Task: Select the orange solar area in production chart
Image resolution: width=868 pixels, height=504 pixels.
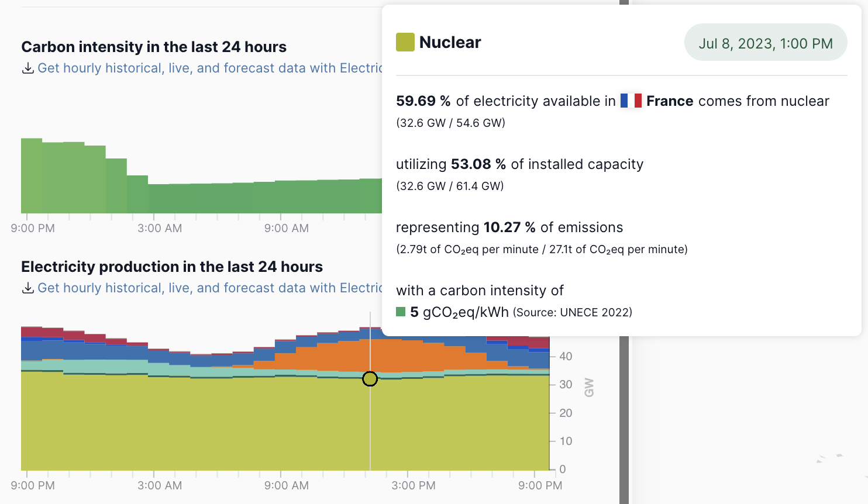Action: (x=351, y=354)
